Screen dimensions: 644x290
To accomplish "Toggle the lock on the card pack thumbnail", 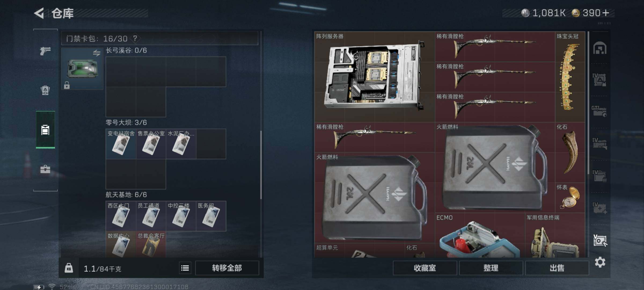I will tap(67, 85).
